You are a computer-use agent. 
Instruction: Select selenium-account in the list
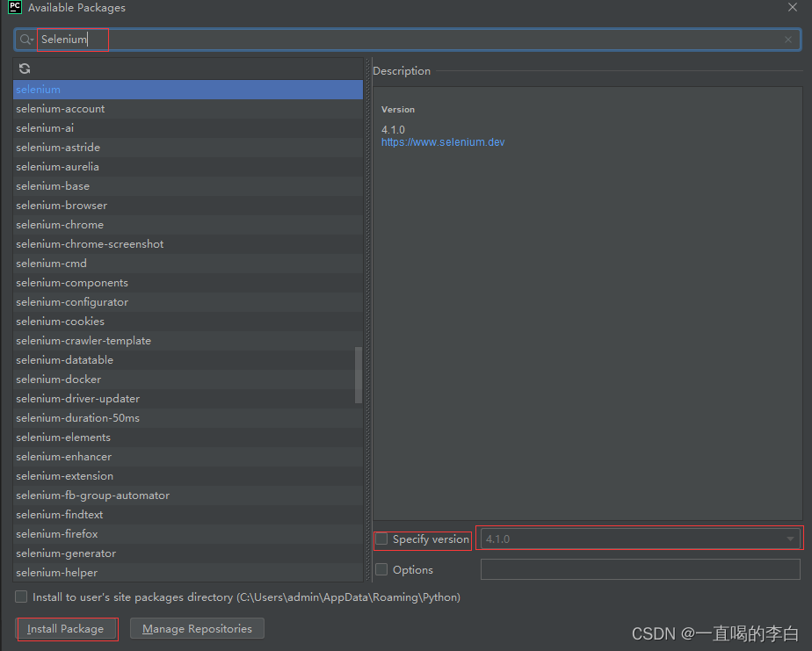[x=188, y=109]
